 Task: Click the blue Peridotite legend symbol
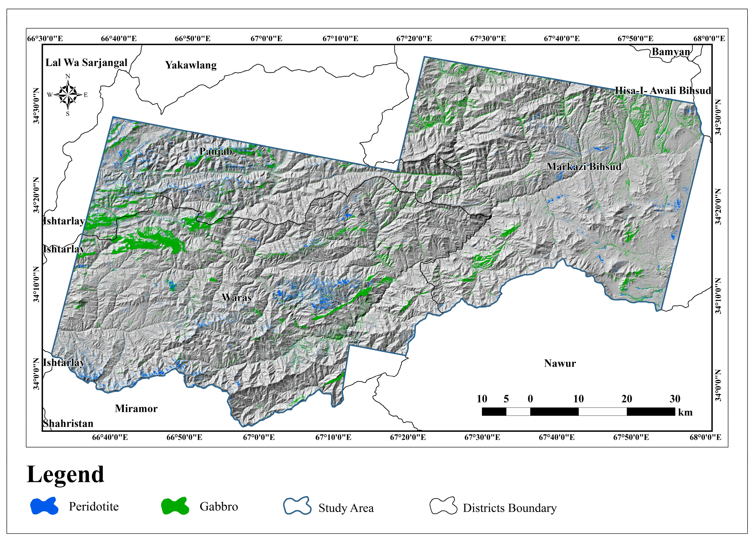[44, 506]
